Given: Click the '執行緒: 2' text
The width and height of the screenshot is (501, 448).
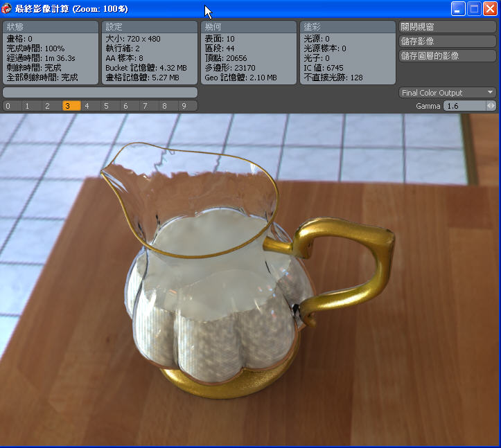Looking at the screenshot, I should click(x=123, y=48).
